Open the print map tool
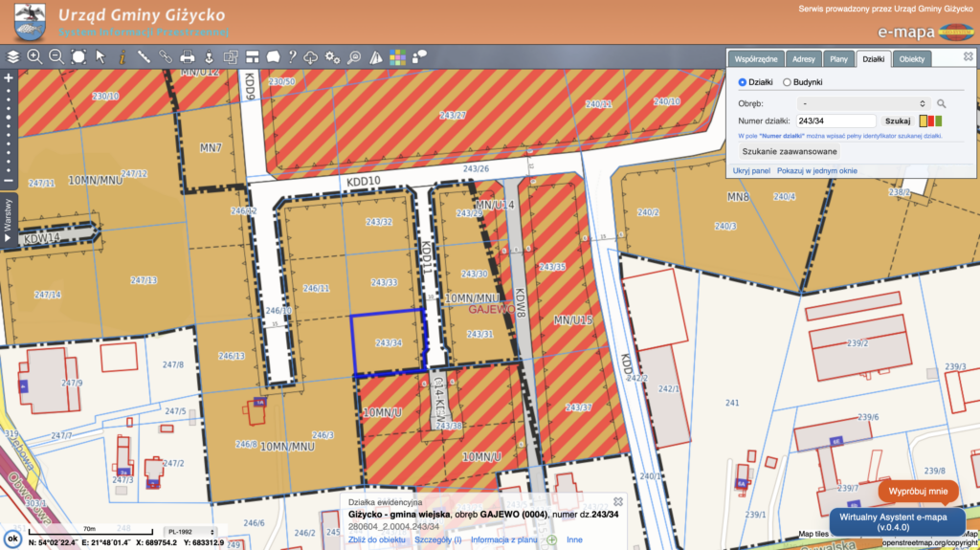Viewport: 980px width, 550px height. tap(187, 56)
